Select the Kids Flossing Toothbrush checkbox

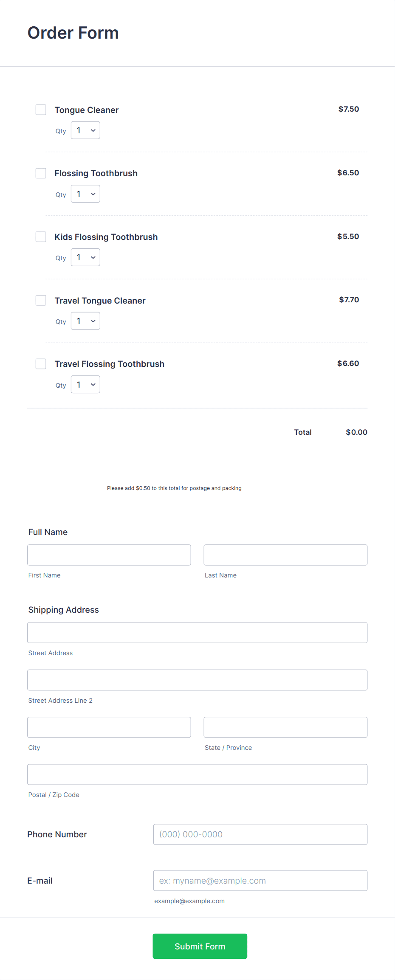(x=41, y=237)
